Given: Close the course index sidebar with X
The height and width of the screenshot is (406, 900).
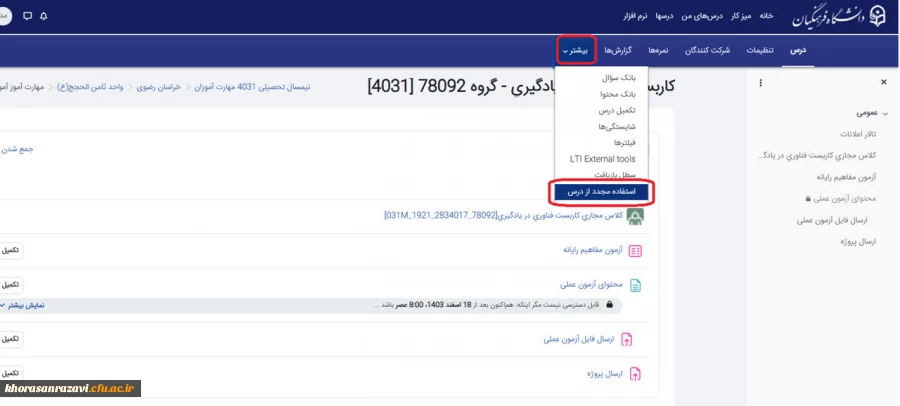Looking at the screenshot, I should pyautogui.click(x=883, y=83).
